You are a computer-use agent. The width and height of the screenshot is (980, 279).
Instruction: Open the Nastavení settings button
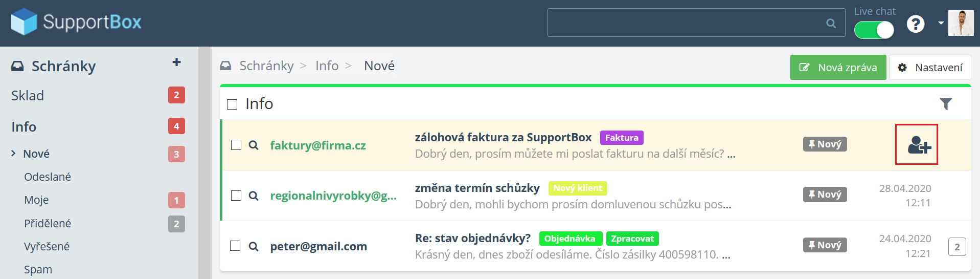pos(929,68)
